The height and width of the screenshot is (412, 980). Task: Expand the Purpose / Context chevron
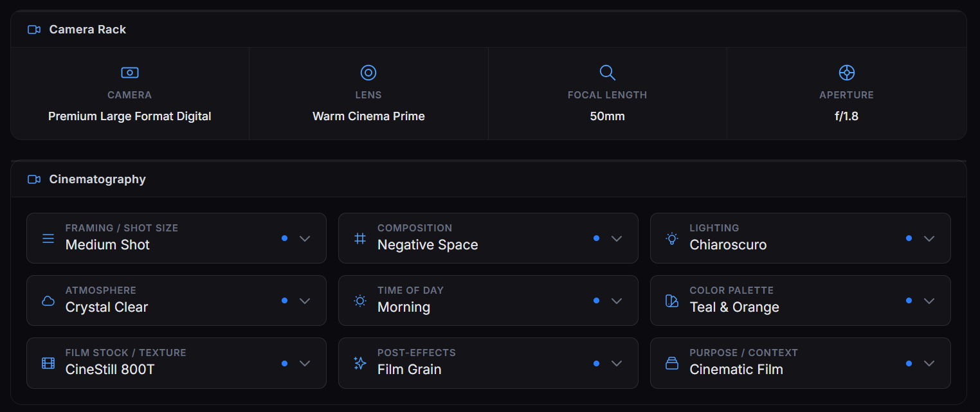(x=929, y=363)
